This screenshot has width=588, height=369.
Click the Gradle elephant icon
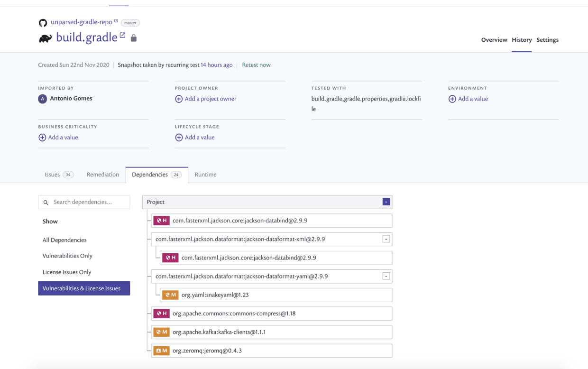[45, 38]
